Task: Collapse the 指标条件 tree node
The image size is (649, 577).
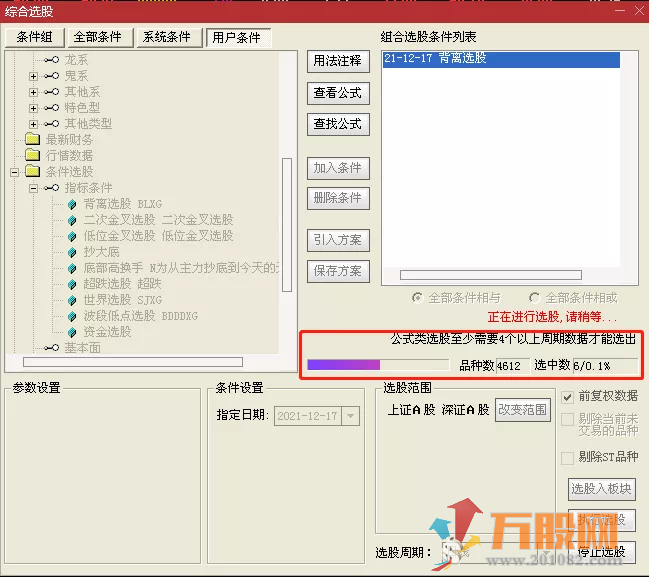Action: click(34, 188)
